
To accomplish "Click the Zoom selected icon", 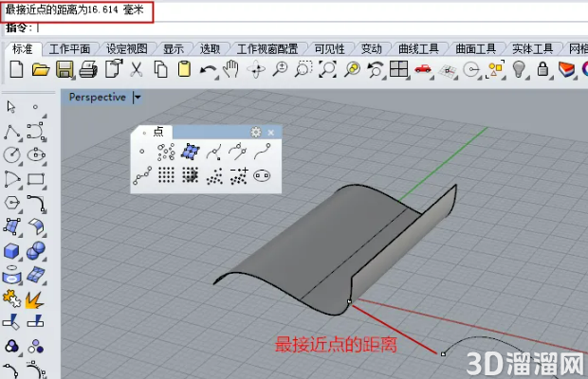I will 352,69.
